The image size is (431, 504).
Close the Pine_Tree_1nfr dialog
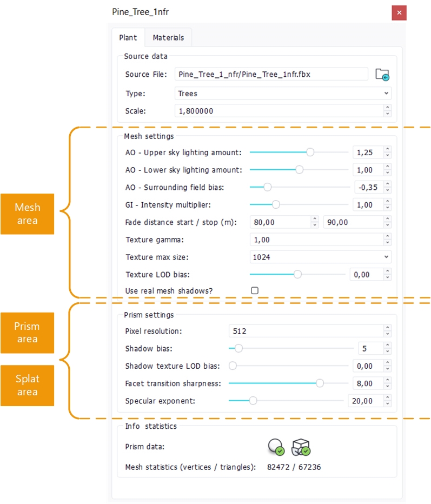pos(399,12)
